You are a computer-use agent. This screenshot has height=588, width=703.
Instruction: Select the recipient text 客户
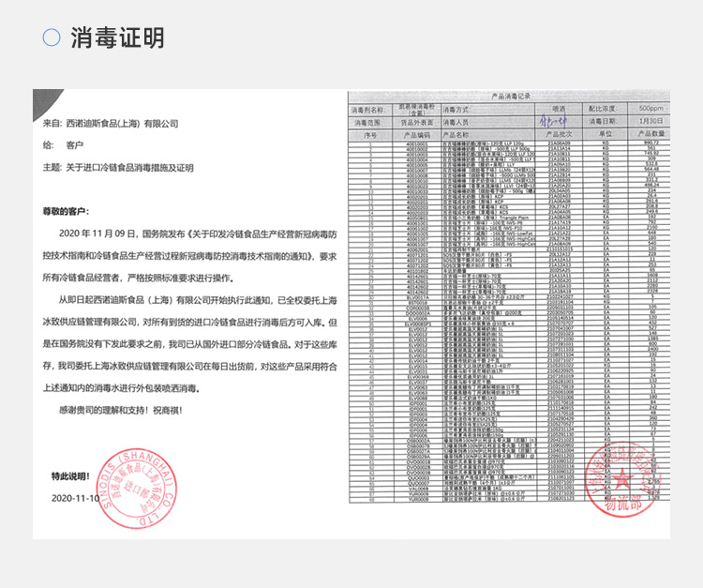click(74, 145)
